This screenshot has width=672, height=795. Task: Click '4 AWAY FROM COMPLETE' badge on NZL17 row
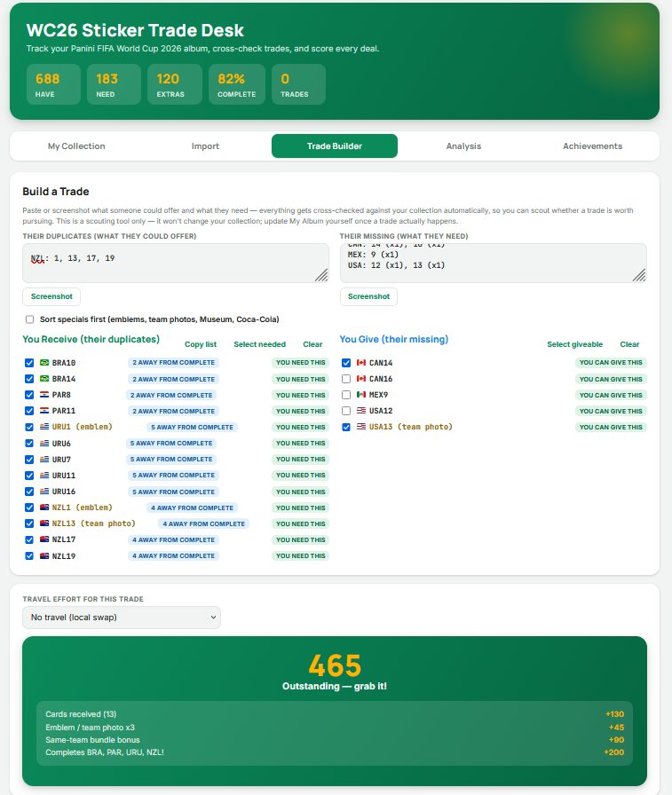173,539
